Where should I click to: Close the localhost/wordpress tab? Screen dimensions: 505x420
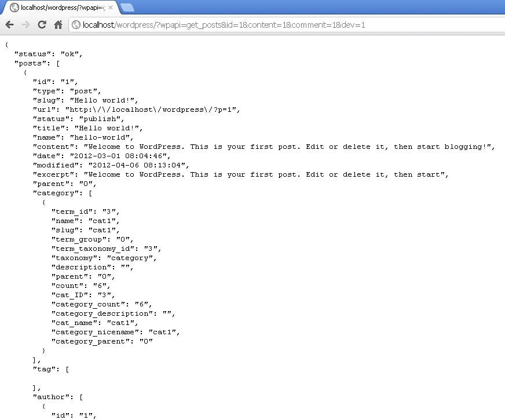[x=111, y=8]
